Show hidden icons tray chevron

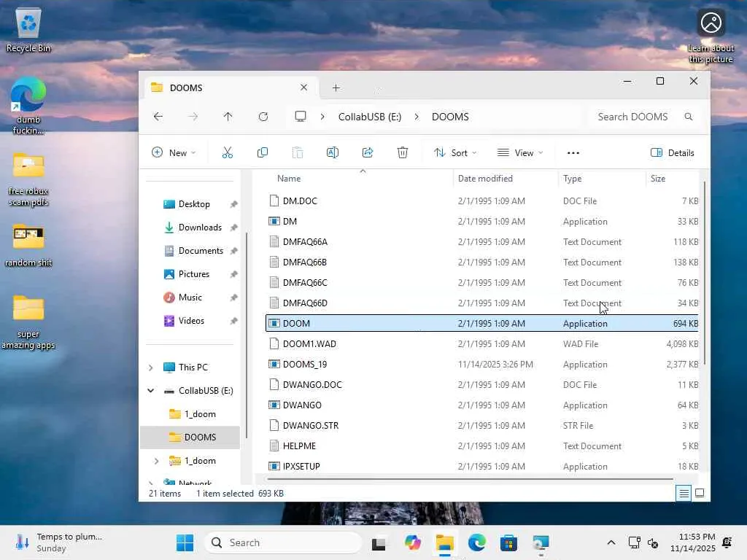(611, 542)
